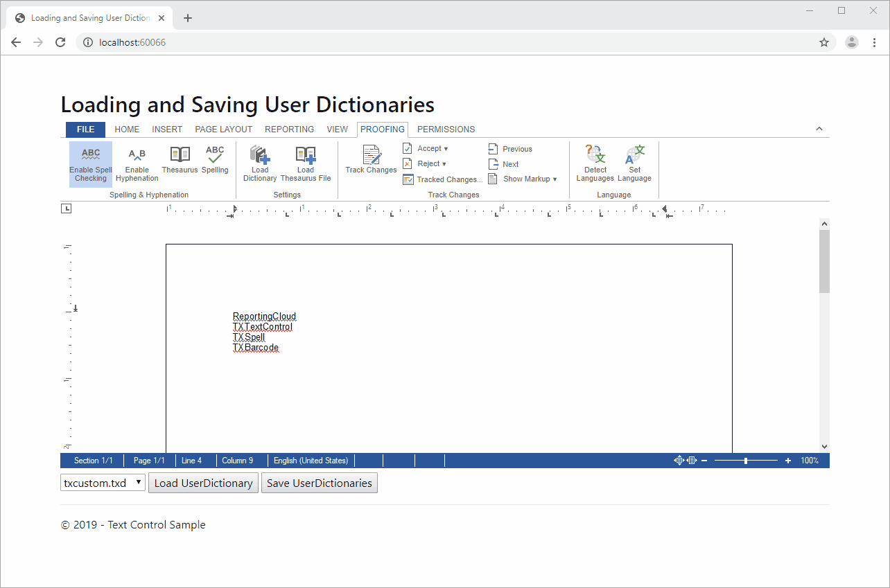Viewport: 890px width, 588px height.
Task: Switch to the PERMISSIONS tab
Action: pyautogui.click(x=446, y=130)
